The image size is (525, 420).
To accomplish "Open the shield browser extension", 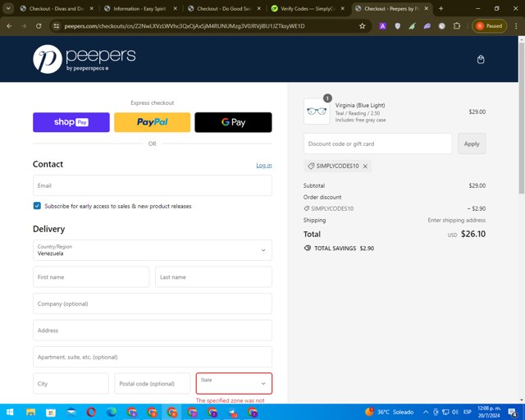I will point(397,26).
